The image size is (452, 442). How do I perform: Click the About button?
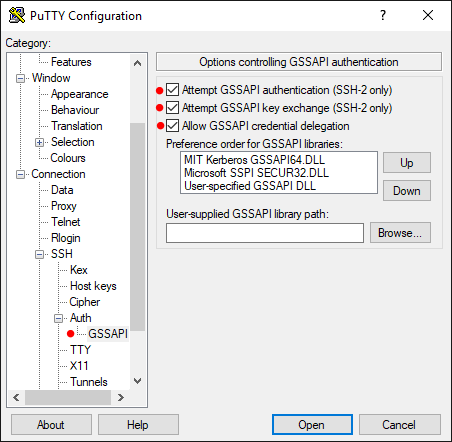pos(51,425)
